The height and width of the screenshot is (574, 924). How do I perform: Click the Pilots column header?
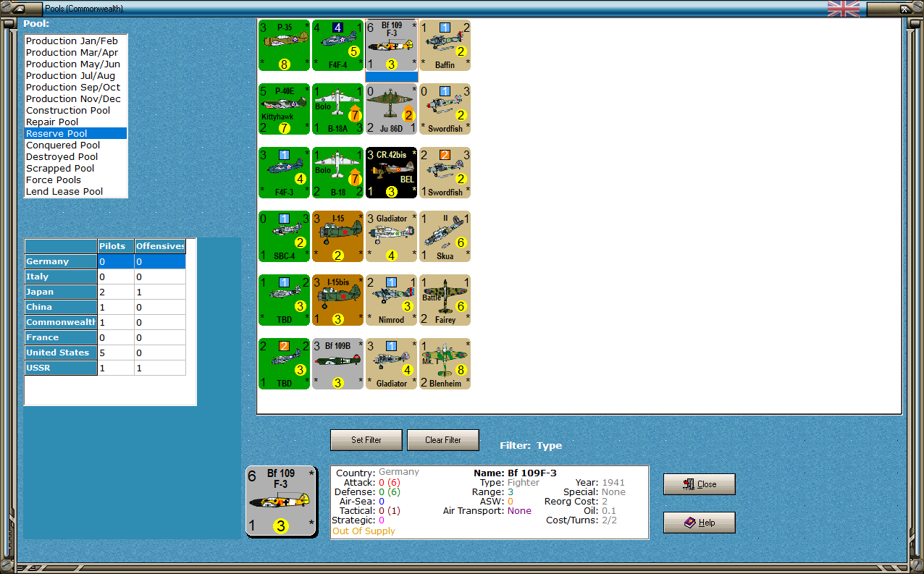click(116, 246)
